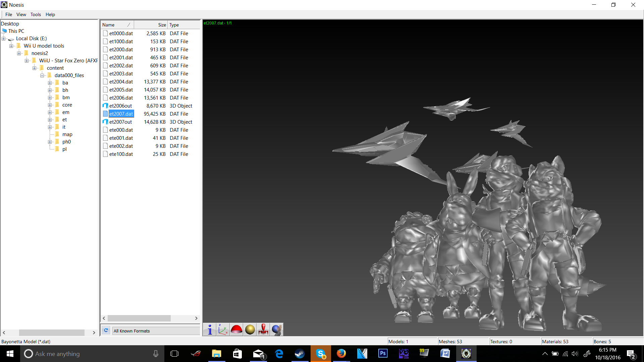Sort file list by Type column
Screen dimensions: 644x362
click(x=183, y=25)
